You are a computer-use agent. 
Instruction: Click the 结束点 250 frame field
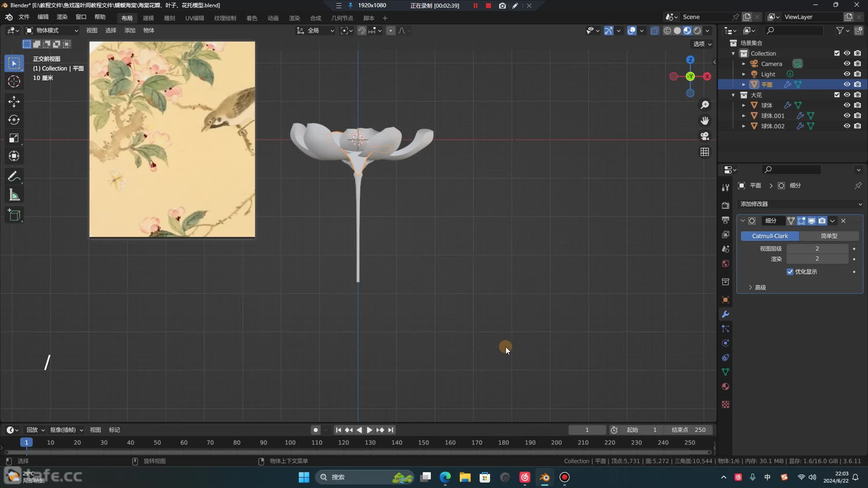coord(688,430)
